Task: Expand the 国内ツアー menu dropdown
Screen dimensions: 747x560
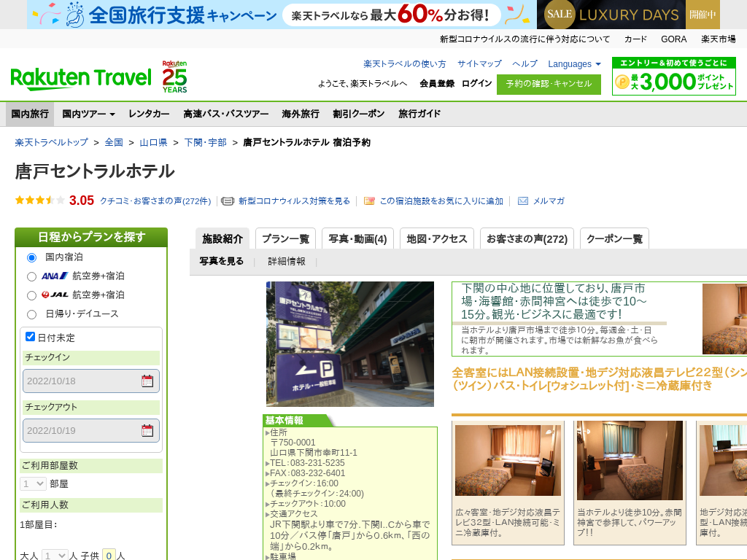Action: click(x=88, y=114)
